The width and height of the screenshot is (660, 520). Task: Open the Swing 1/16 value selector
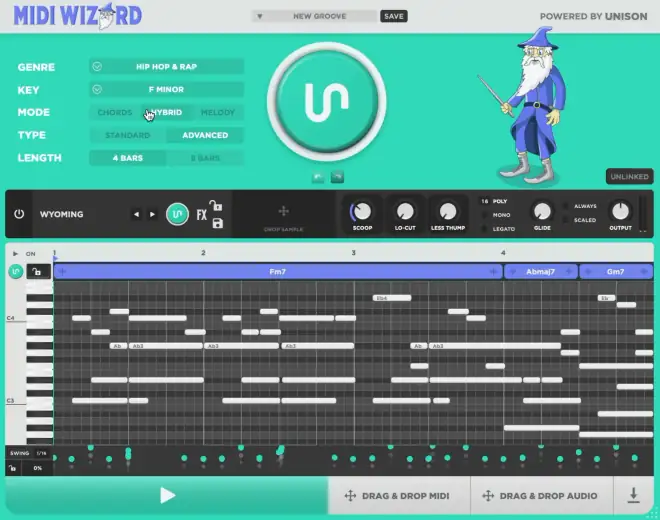41,453
